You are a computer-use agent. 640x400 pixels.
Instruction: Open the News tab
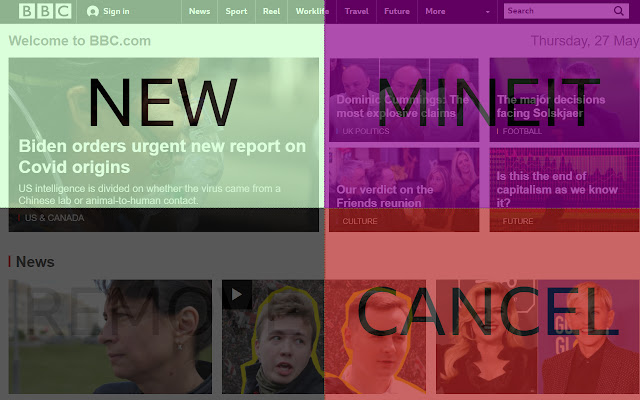coord(199,11)
